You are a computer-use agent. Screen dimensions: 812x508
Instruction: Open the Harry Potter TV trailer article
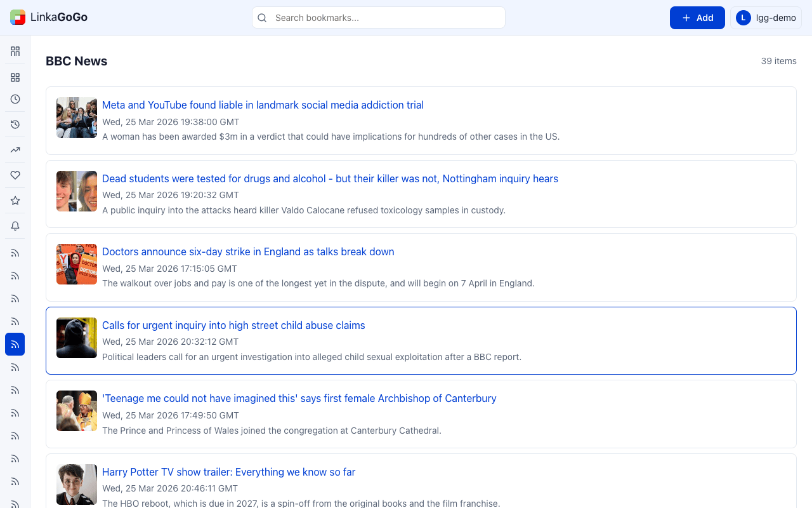(228, 472)
